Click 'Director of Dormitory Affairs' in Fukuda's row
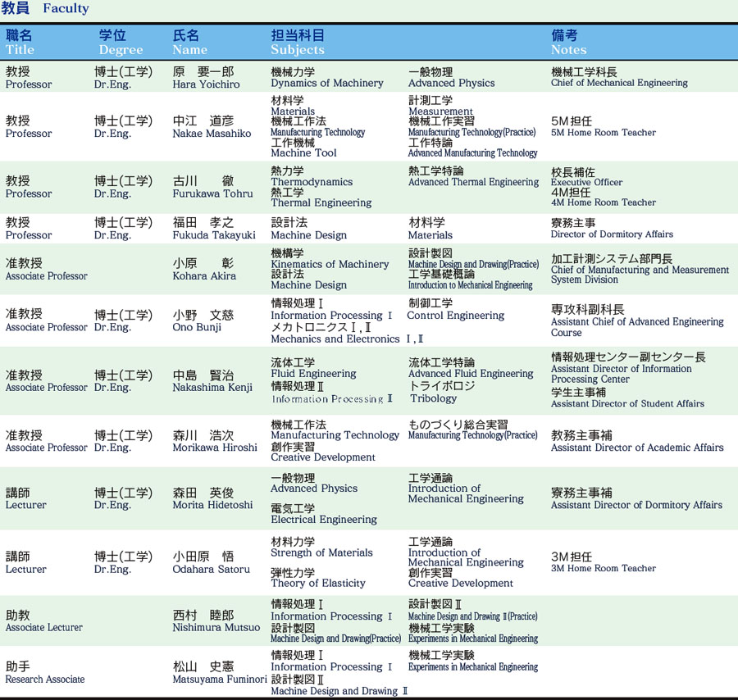Image resolution: width=738 pixels, height=700 pixels. (x=612, y=234)
